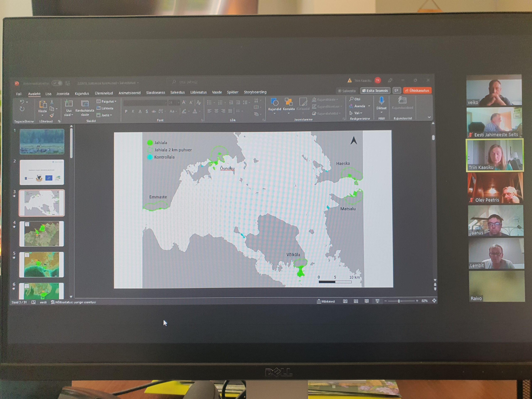This screenshot has width=532, height=399.
Task: Open the Kujundid shapes gallery
Action: [x=275, y=102]
